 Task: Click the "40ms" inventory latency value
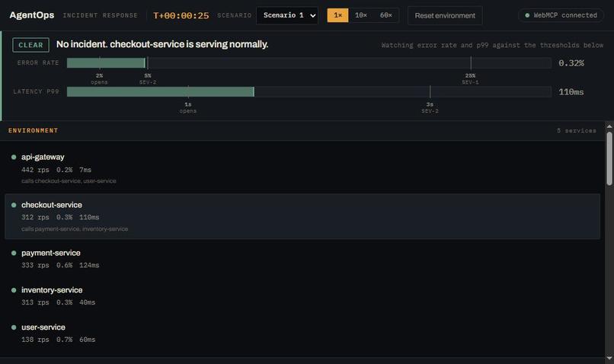point(87,302)
